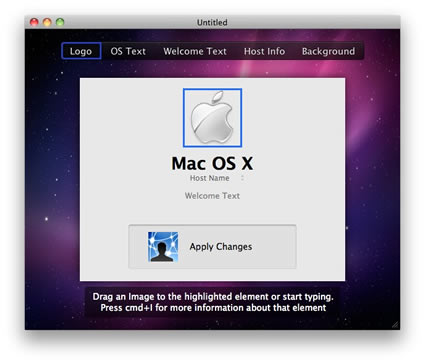Click the Host Name placeholder field
The width and height of the screenshot is (425, 364).
point(210,178)
